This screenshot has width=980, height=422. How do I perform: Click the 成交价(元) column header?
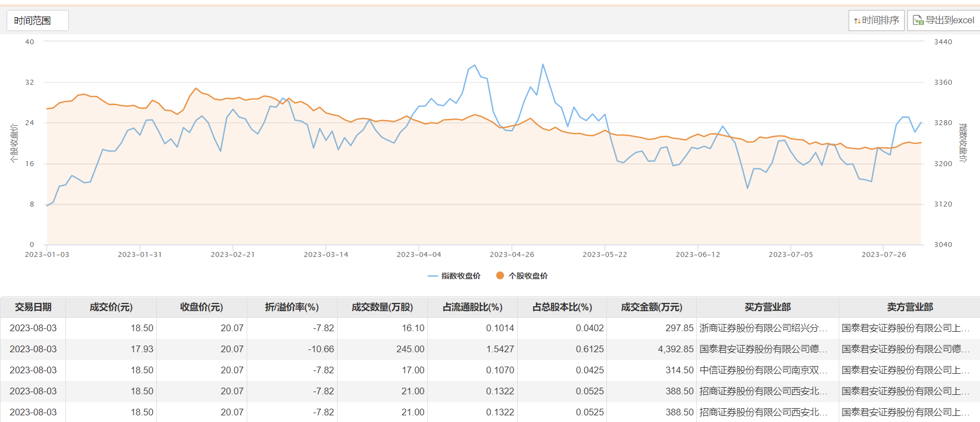click(x=111, y=307)
